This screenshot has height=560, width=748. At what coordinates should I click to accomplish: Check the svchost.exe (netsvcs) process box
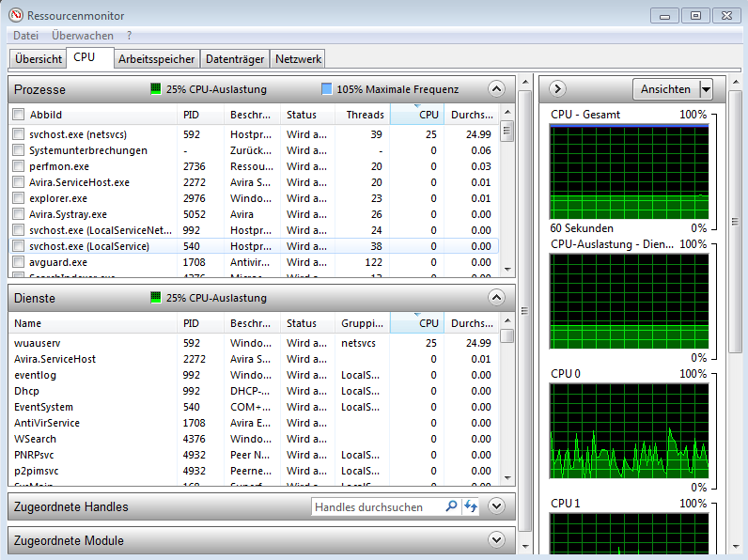click(19, 134)
